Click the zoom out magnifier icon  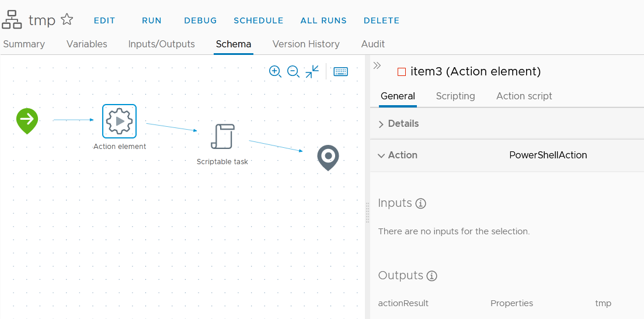[x=294, y=72]
